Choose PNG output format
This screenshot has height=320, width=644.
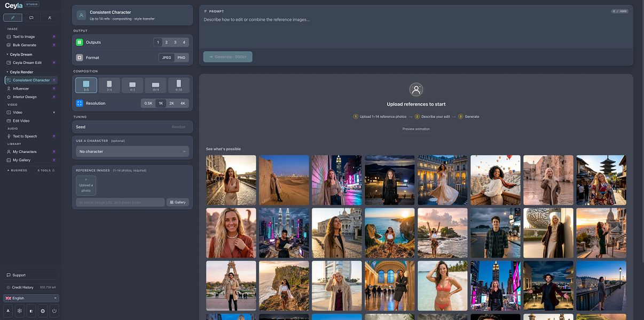[x=182, y=58]
